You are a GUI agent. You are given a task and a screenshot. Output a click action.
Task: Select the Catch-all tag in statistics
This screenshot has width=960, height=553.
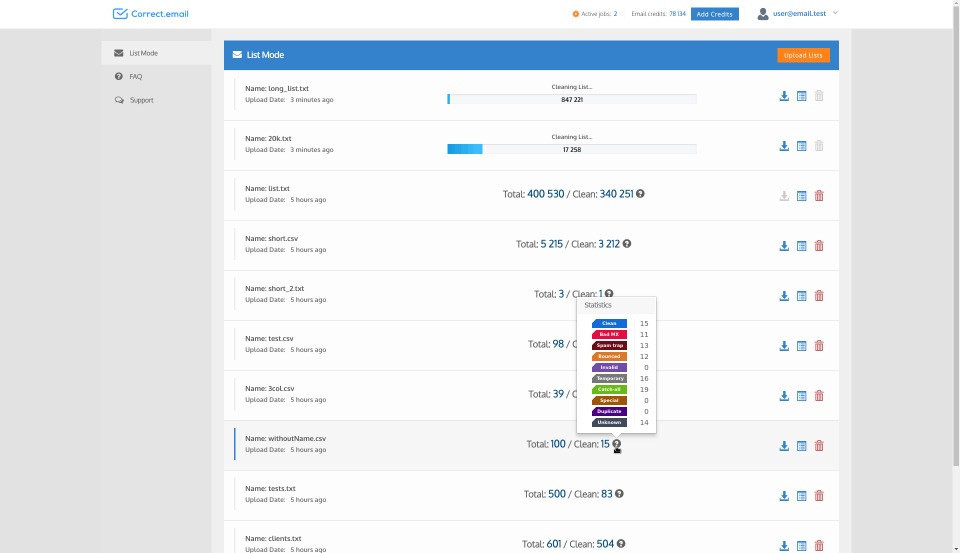click(609, 389)
